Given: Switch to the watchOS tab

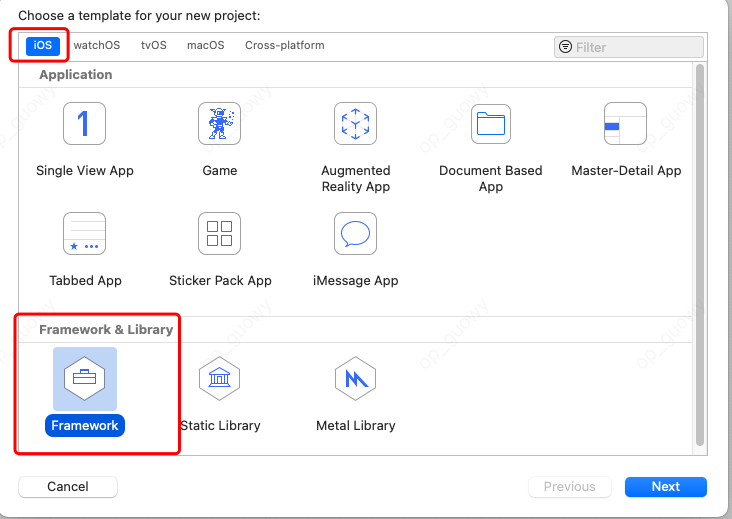Looking at the screenshot, I should (x=97, y=45).
